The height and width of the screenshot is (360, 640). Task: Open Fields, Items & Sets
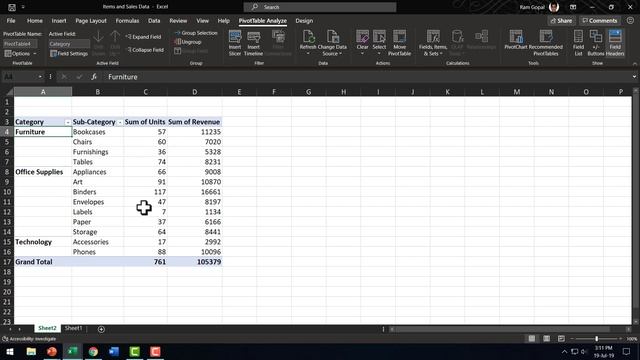433,42
